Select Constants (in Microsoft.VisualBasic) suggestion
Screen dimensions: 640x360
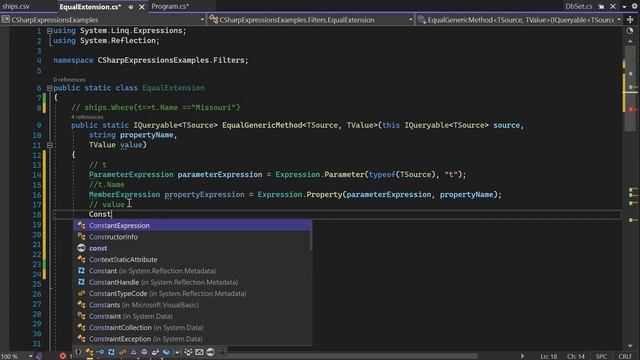tap(192, 305)
